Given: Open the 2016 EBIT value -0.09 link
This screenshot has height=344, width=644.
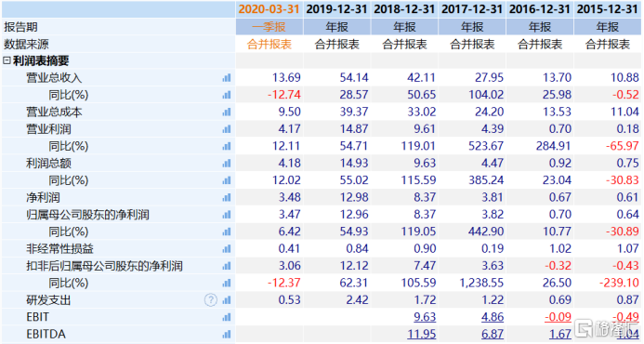Looking at the screenshot, I should [558, 317].
